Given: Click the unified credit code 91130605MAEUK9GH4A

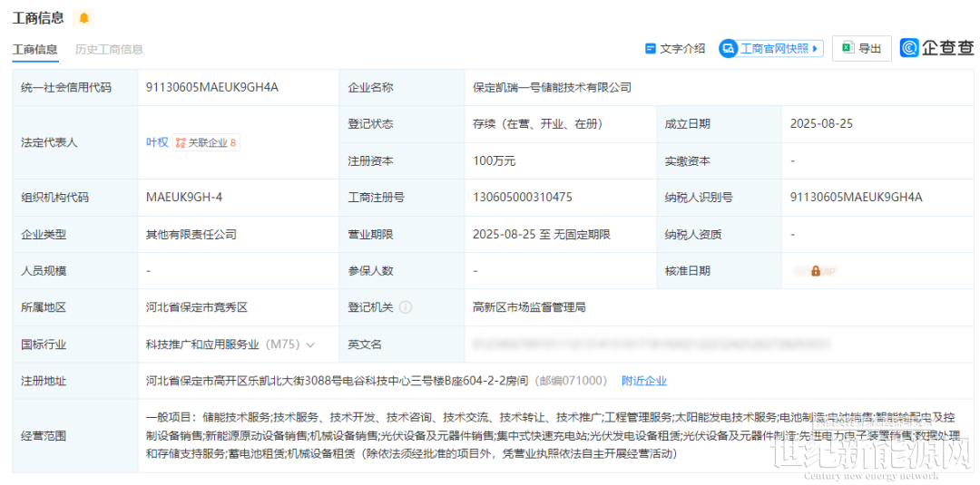Looking at the screenshot, I should tap(211, 88).
